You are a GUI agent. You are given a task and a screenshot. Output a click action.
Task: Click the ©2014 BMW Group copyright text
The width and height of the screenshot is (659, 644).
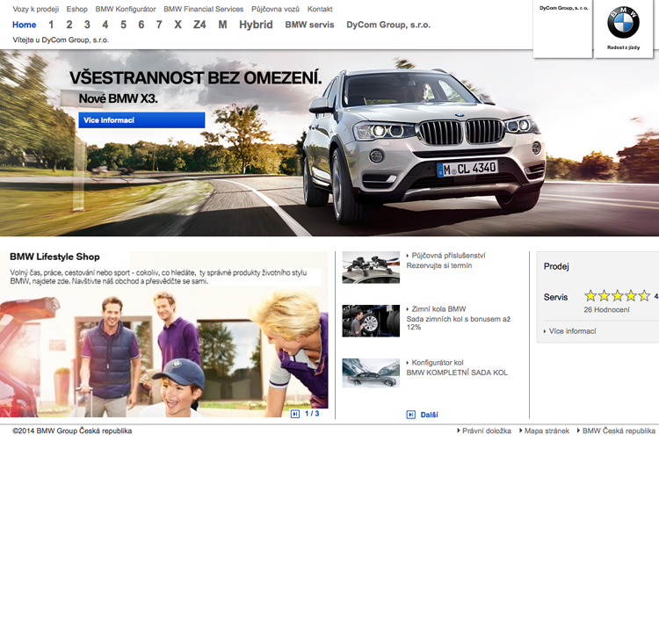(x=72, y=431)
